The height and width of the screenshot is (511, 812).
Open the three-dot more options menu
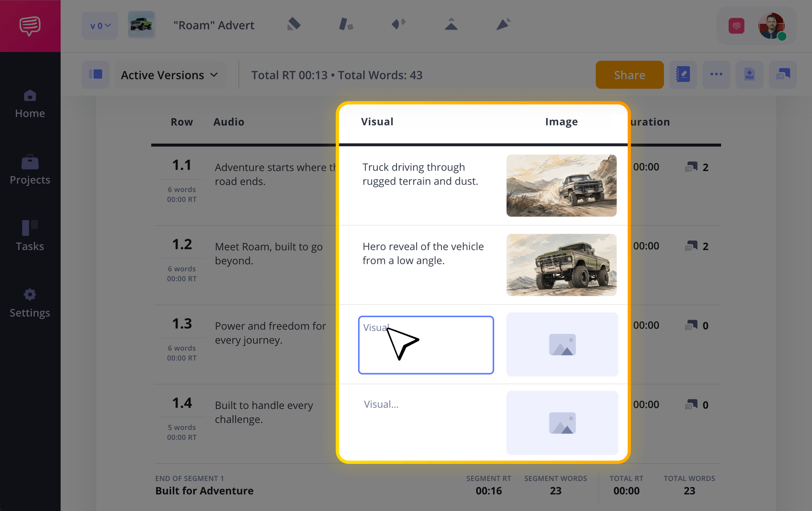(716, 74)
